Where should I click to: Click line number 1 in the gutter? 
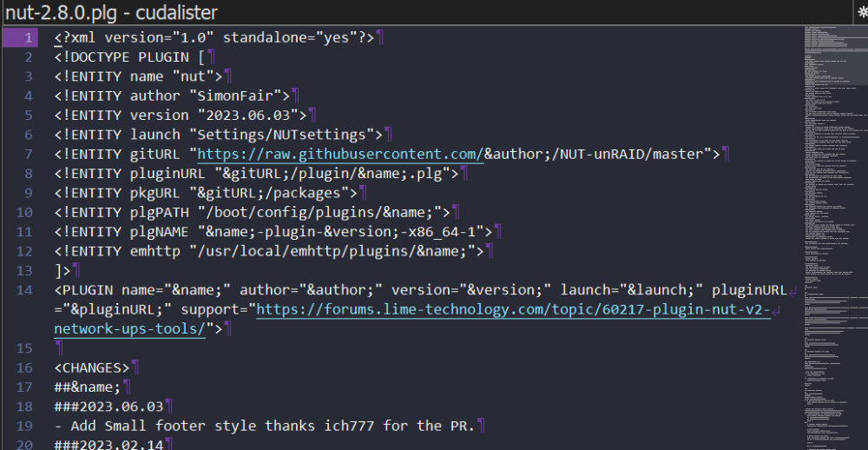(28, 37)
